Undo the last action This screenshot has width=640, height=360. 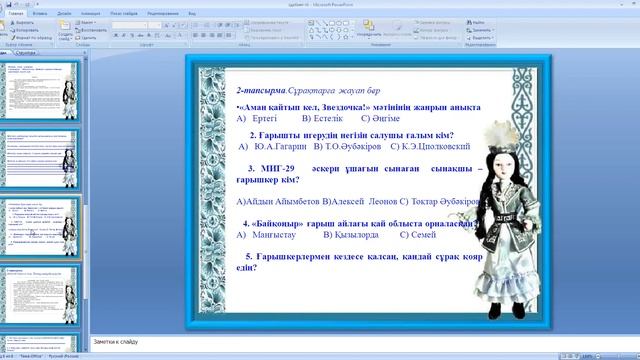click(x=17, y=4)
